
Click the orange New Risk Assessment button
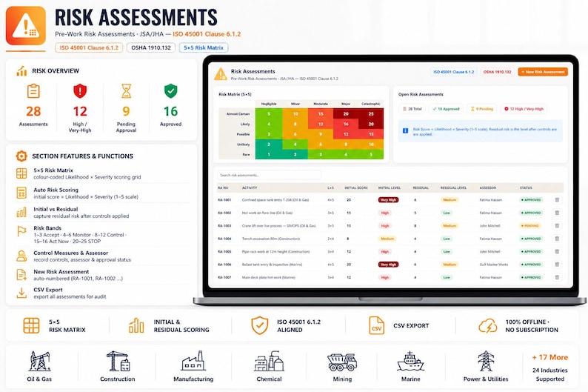pyautogui.click(x=543, y=72)
